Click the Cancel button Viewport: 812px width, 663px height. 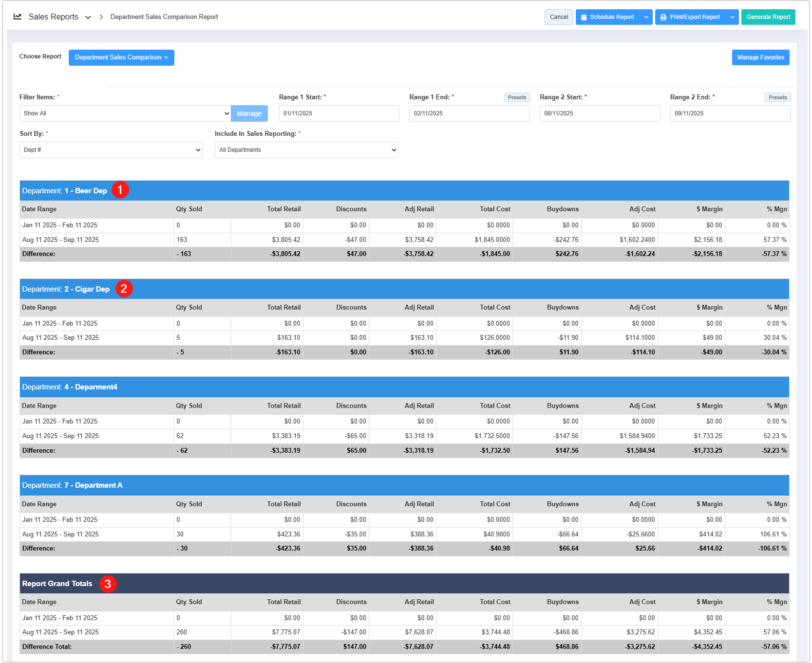click(559, 17)
